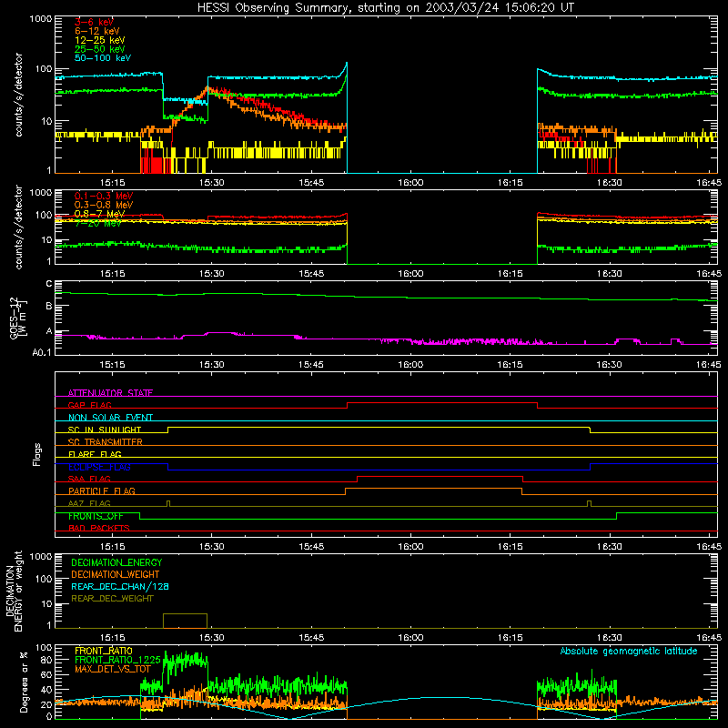Select the 3-6 keV legend label
This screenshot has height=728, width=728.
pos(94,22)
